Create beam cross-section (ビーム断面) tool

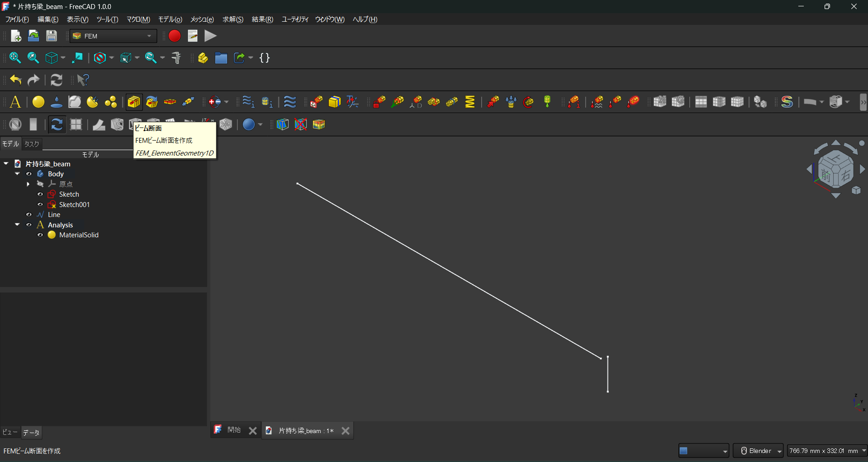click(134, 102)
